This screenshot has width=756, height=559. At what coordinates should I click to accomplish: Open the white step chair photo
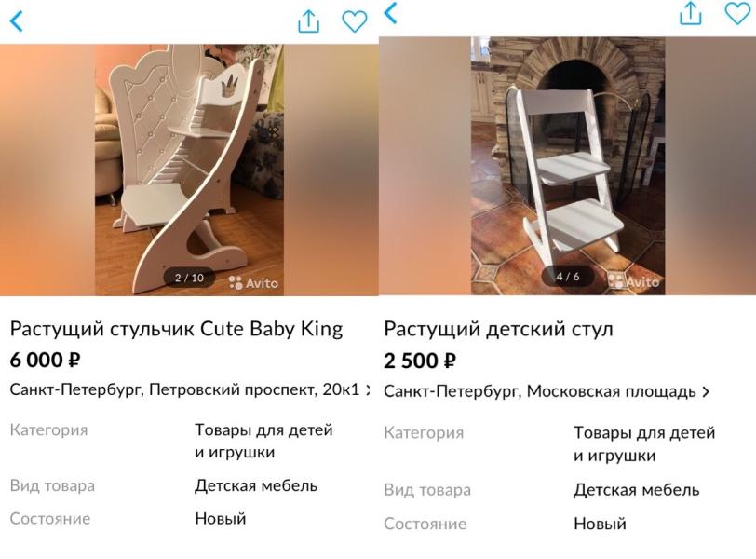tap(568, 166)
